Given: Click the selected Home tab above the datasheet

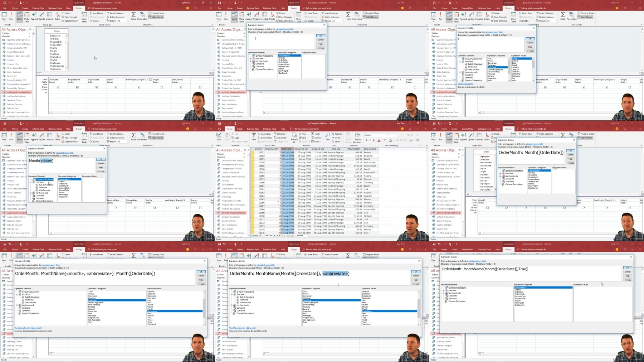Looking at the screenshot, I should (x=229, y=129).
